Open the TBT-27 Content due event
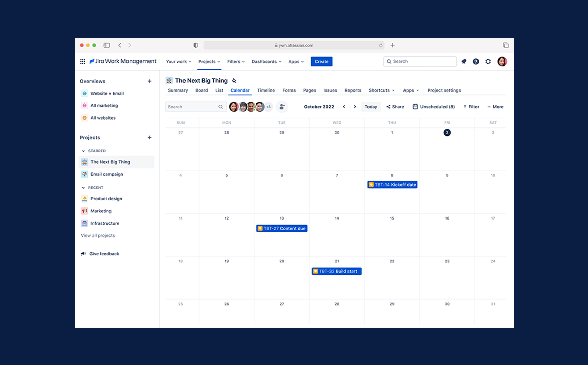The image size is (588, 365). [282, 228]
